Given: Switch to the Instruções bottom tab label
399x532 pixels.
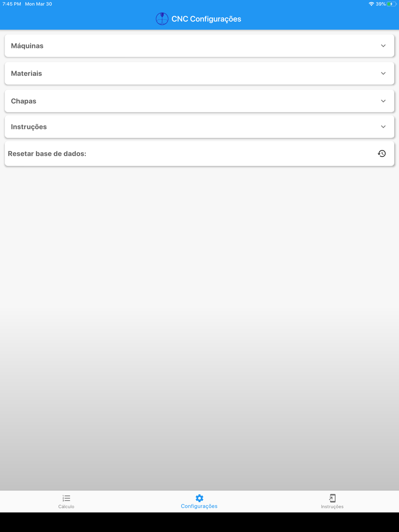Looking at the screenshot, I should coord(332,507).
